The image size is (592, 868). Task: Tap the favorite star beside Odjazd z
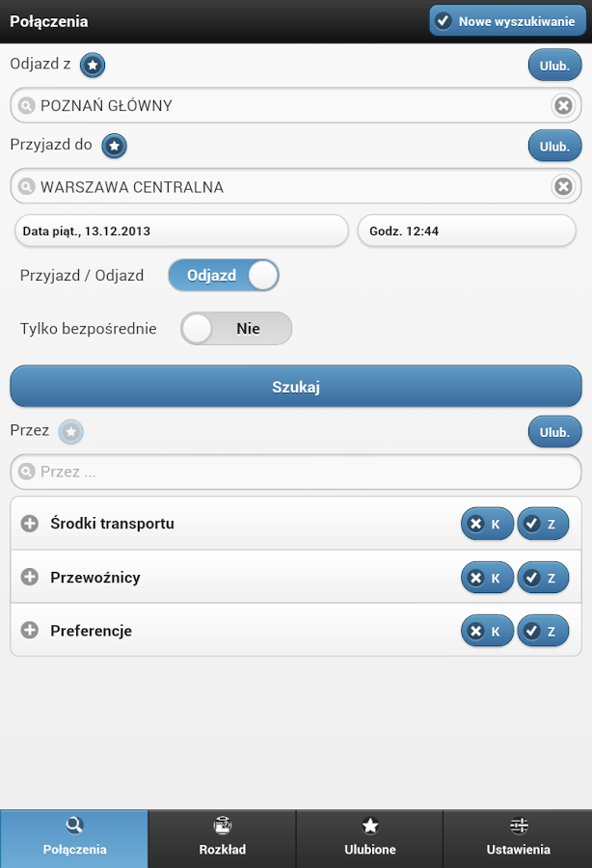pyautogui.click(x=93, y=66)
